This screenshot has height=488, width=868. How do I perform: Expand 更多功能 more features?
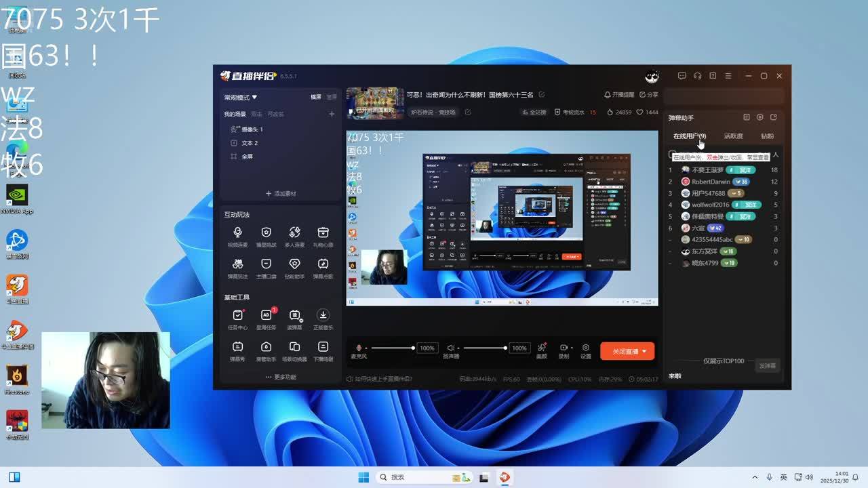pos(281,377)
